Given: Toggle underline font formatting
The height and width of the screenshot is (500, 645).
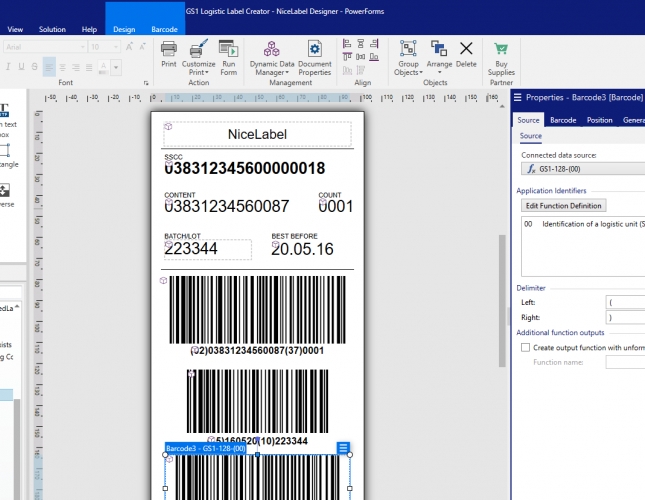Looking at the screenshot, I should (x=20, y=67).
